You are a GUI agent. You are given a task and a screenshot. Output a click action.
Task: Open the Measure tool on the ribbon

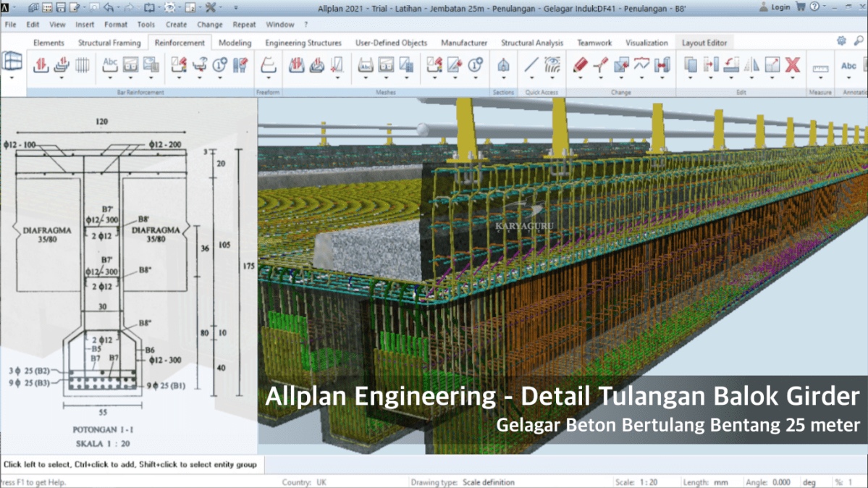tap(819, 67)
